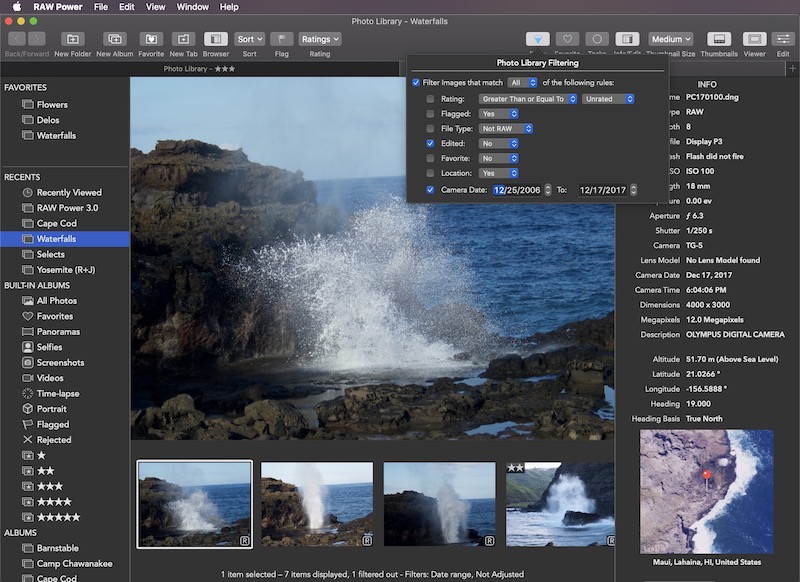Open the Sort dropdown in toolbar
Viewport: 800px width, 582px height.
pos(249,39)
